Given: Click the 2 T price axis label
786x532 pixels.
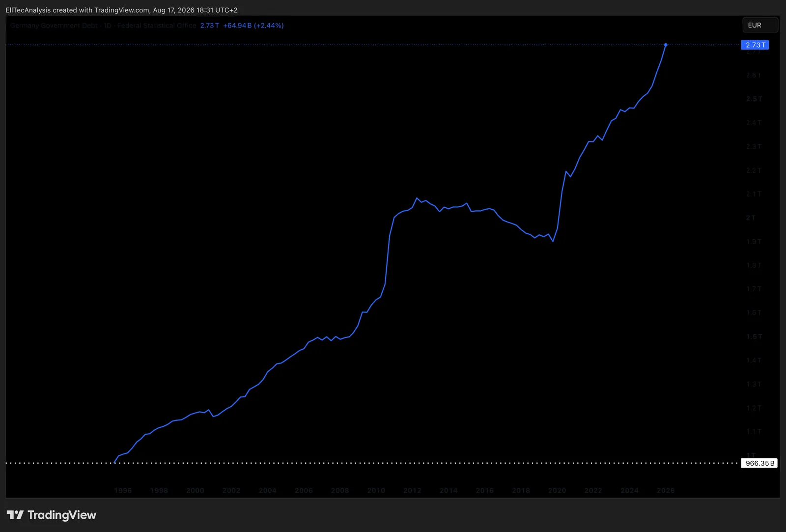Looking at the screenshot, I should (x=751, y=218).
